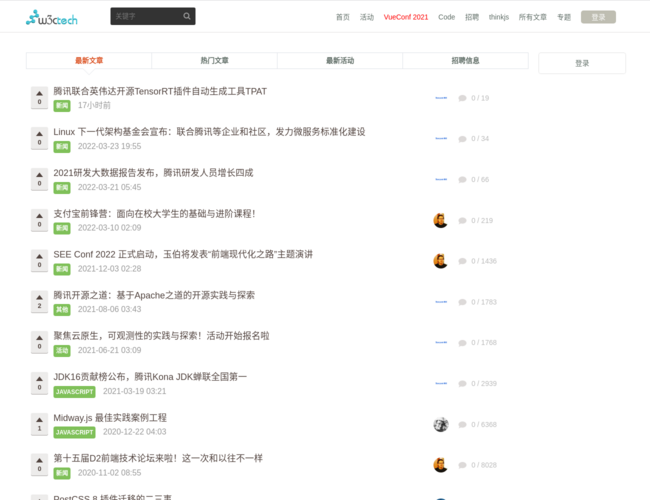Click the 0 / 1436 comment count

click(x=484, y=261)
